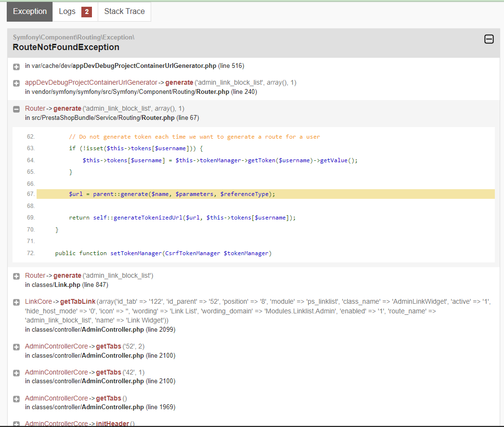
Task: Expand the LinkCore getTabLink trace entry
Action: (x=16, y=302)
